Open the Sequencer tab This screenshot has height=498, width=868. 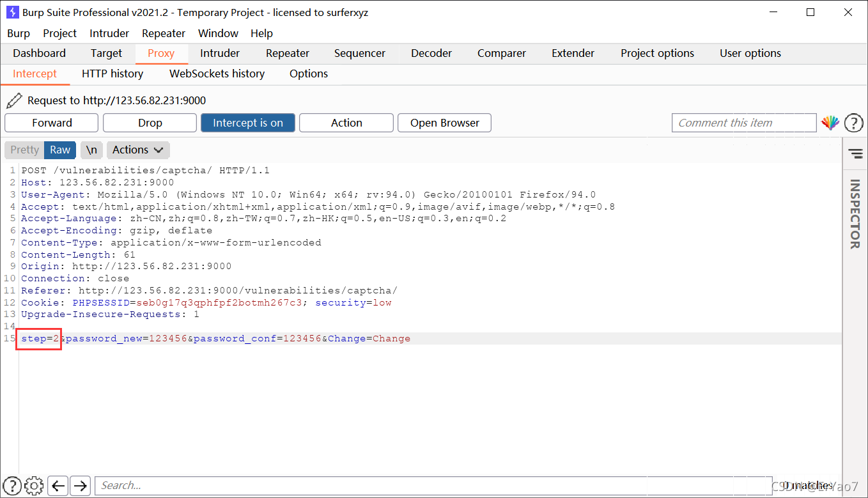pos(360,53)
